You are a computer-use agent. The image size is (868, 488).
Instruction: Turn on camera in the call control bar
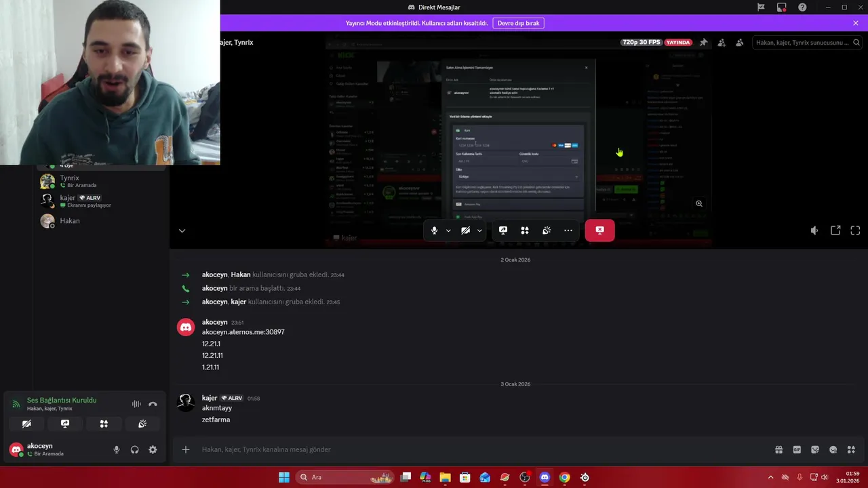[465, 230]
